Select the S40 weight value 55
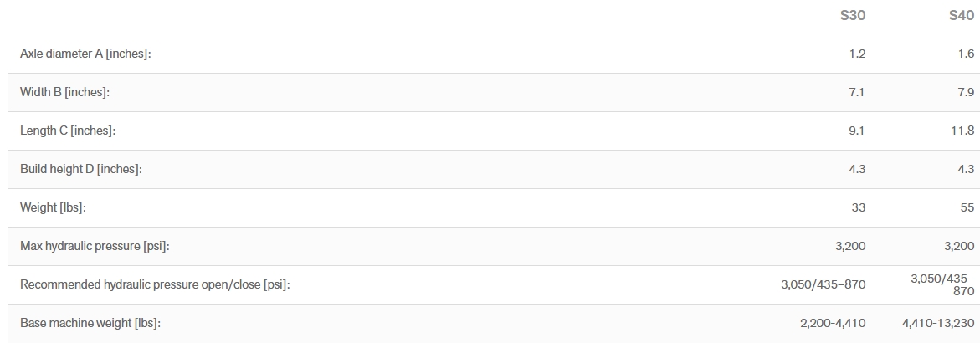Image resolution: width=980 pixels, height=343 pixels. point(967,207)
